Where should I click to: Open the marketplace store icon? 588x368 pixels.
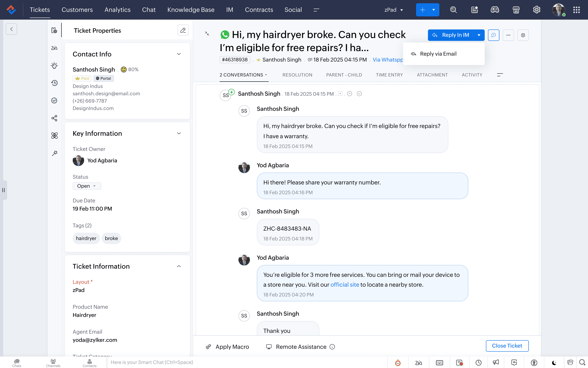pos(516,10)
